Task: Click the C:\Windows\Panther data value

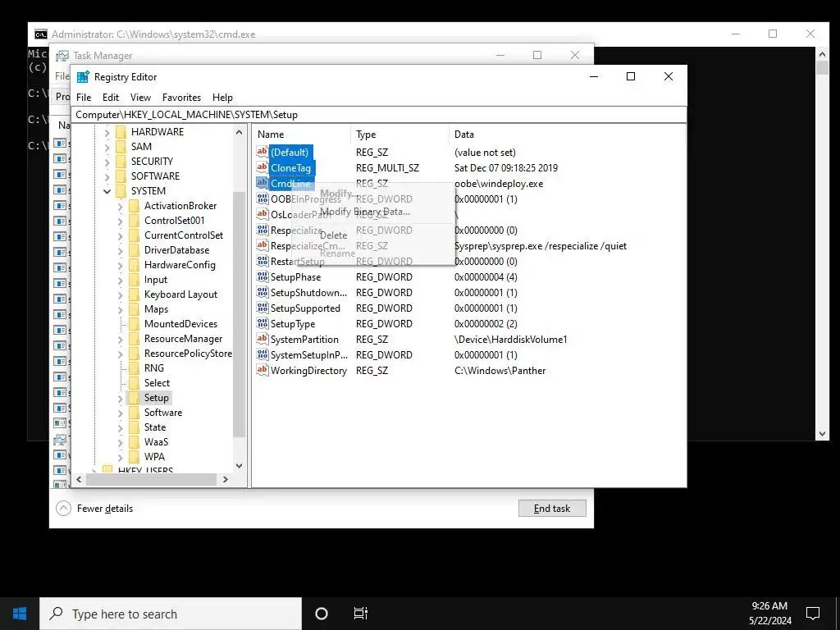Action: tap(500, 371)
